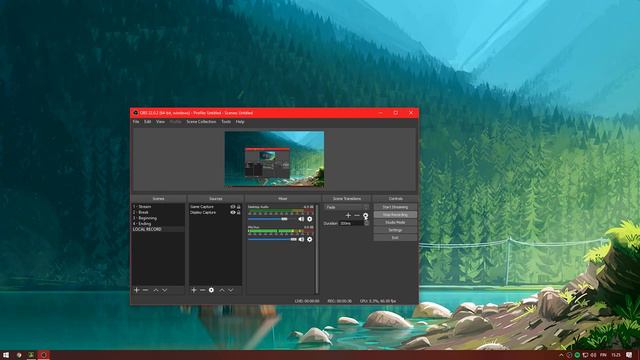Mute Mic/Aux speaker icon
Screen dimensions: 640x360
[x=301, y=240]
